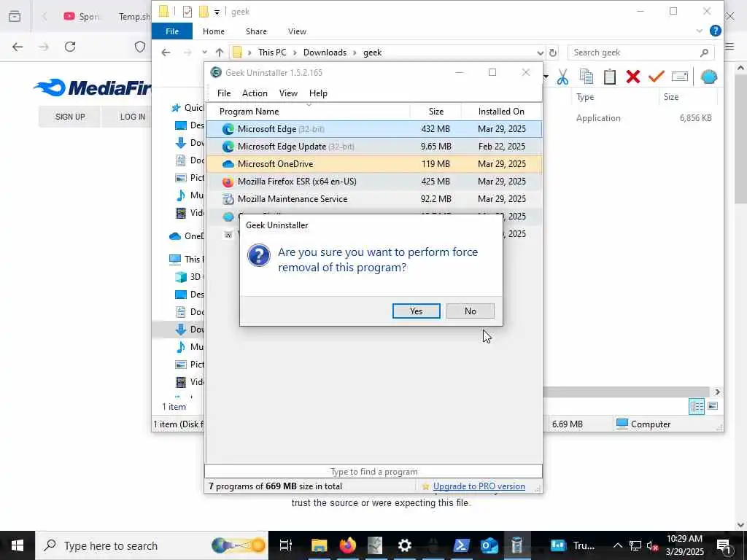Open the notification center icon

click(x=724, y=545)
